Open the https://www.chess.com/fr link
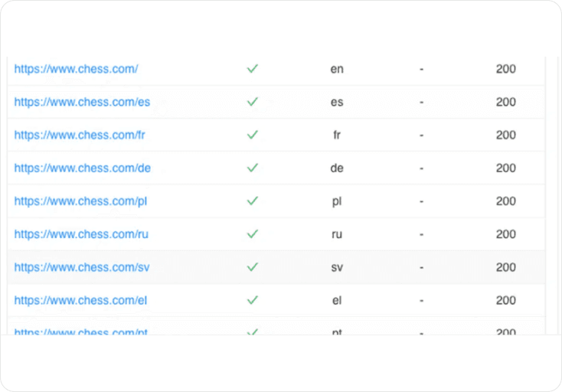 click(x=80, y=135)
